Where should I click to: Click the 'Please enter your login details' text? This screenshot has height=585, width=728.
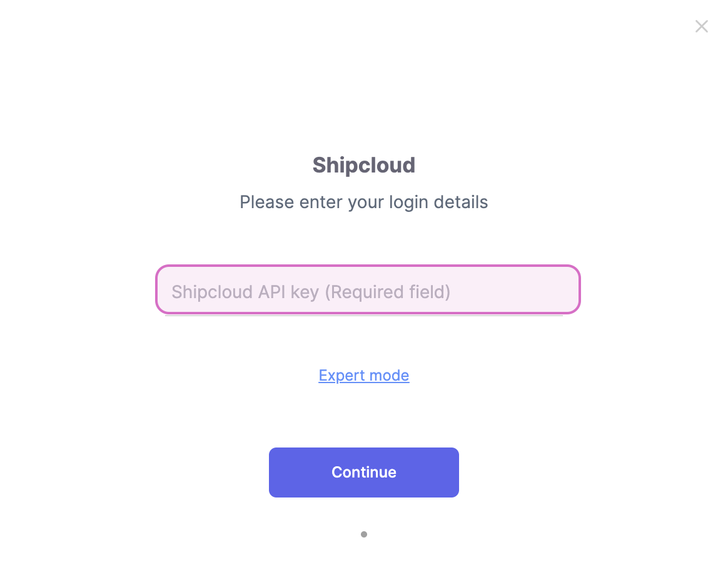pos(363,202)
